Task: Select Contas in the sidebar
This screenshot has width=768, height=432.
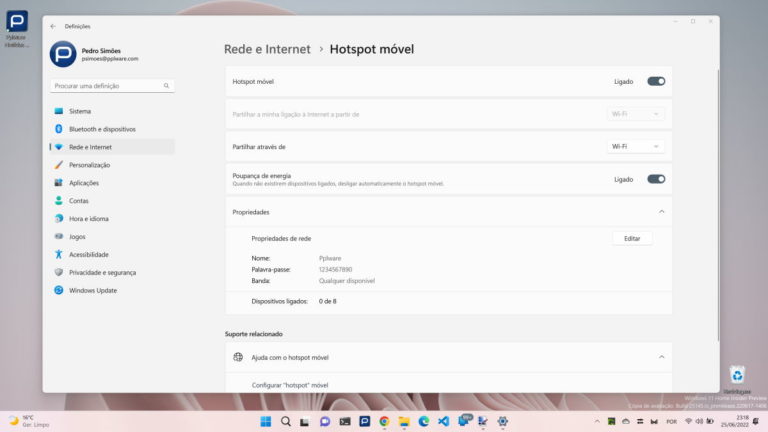Action: click(x=79, y=201)
